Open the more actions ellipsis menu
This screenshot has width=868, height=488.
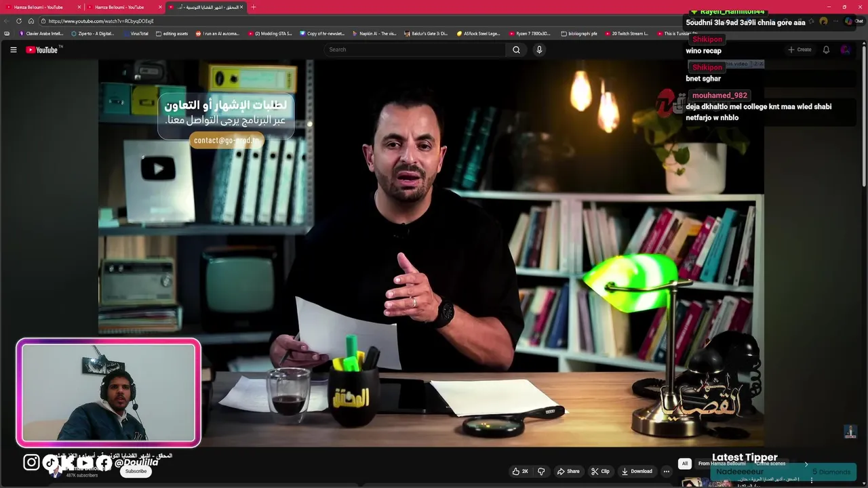coord(667,471)
